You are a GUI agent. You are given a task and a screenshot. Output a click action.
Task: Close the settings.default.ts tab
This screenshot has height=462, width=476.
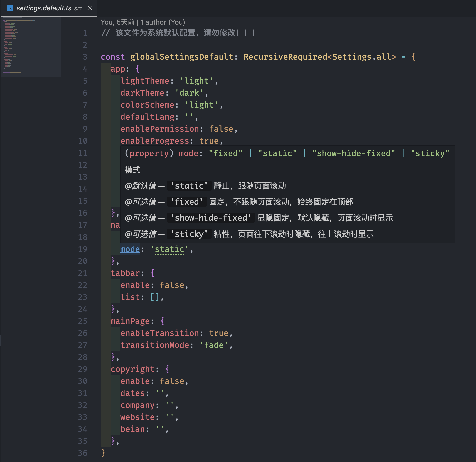tap(90, 8)
